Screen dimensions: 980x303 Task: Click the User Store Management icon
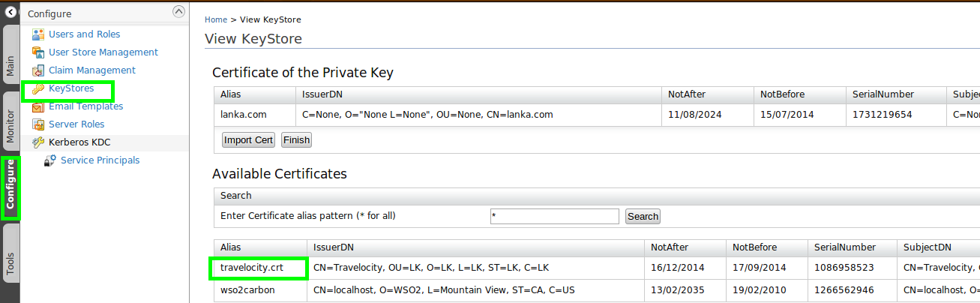[x=38, y=52]
